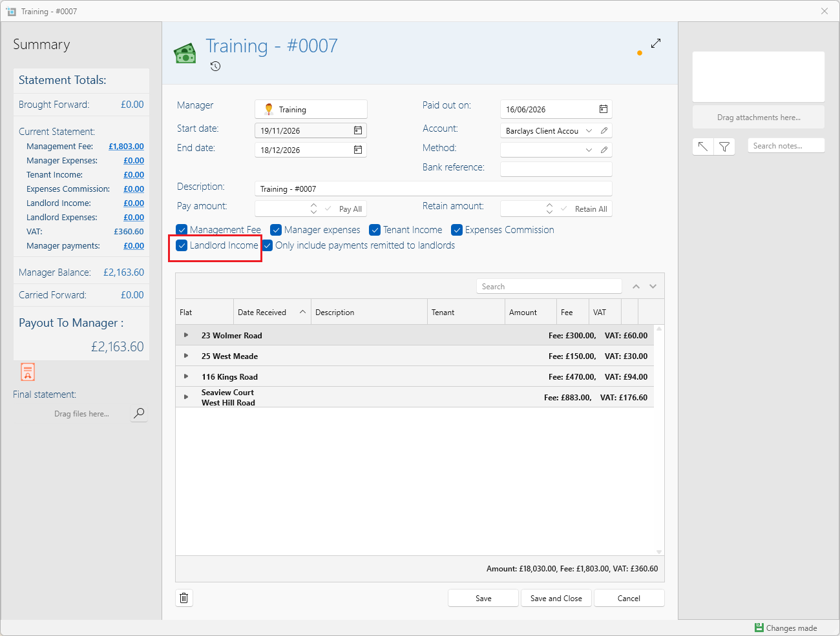Expand the 116 Kings Road row
The image size is (840, 636).
tap(186, 376)
